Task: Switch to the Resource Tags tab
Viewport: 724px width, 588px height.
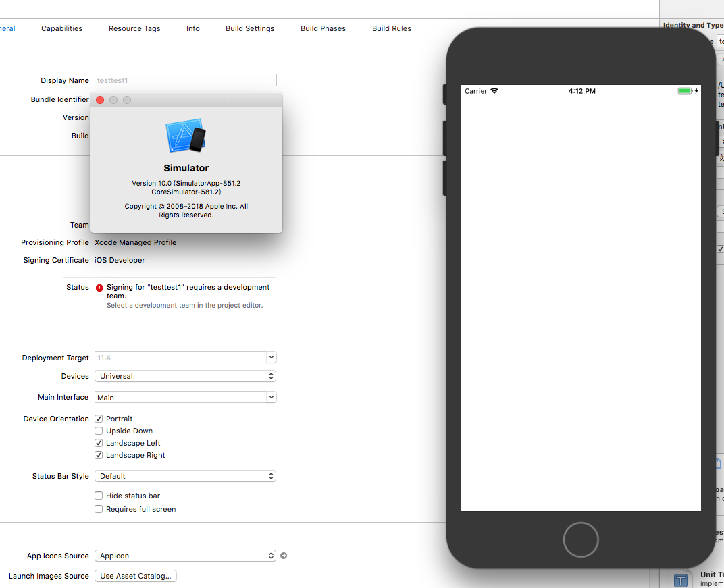Action: (134, 28)
